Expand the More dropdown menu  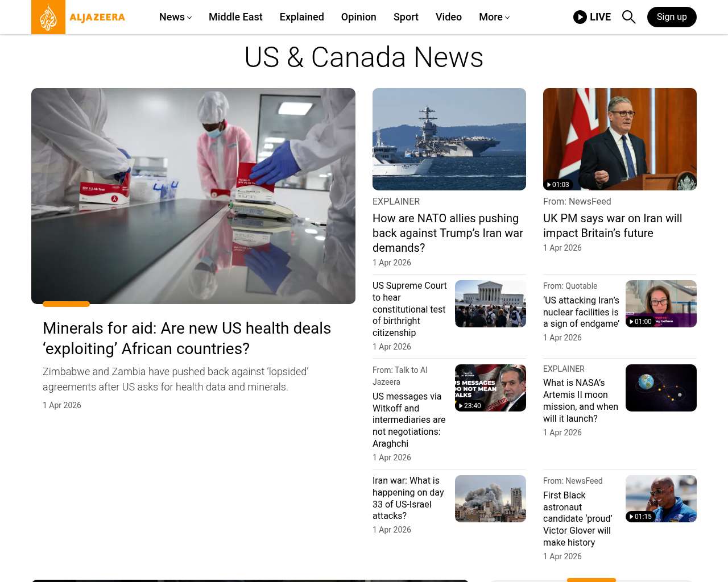coord(494,17)
